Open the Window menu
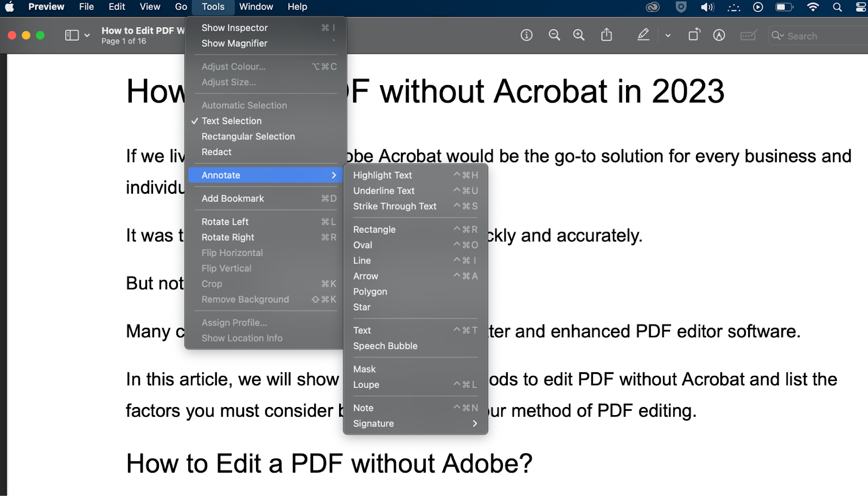Viewport: 868px width, 496px height. [256, 7]
